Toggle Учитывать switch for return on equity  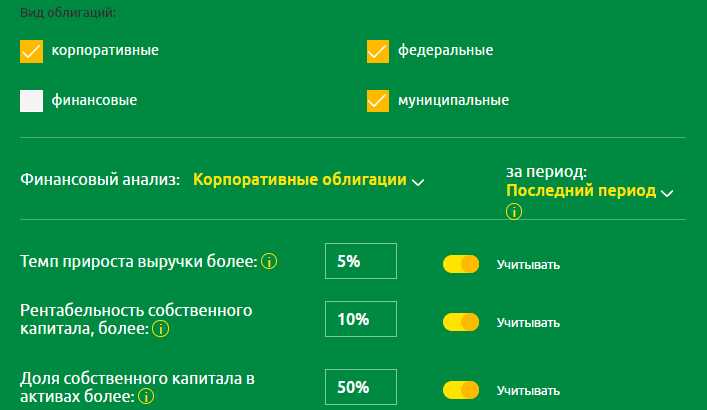(x=462, y=322)
